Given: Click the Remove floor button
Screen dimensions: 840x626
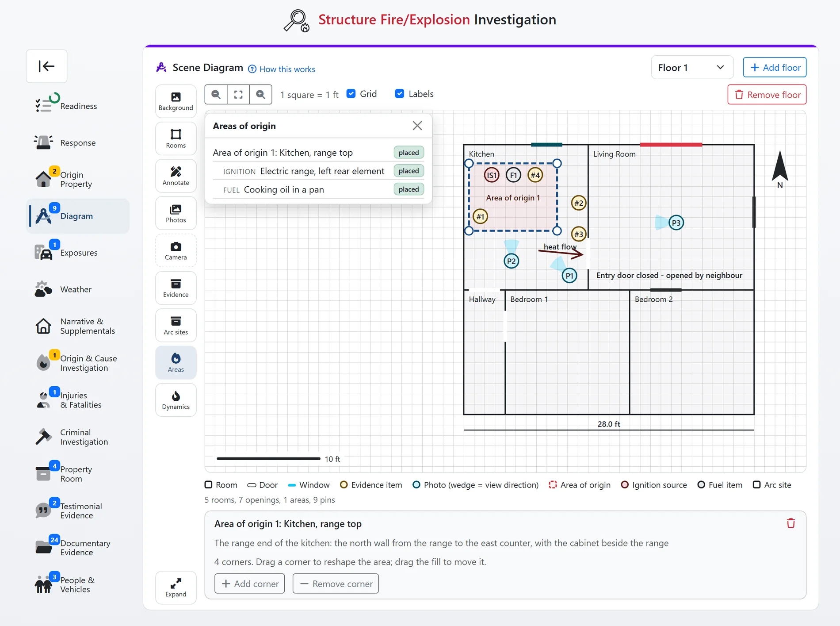Looking at the screenshot, I should pyautogui.click(x=767, y=95).
